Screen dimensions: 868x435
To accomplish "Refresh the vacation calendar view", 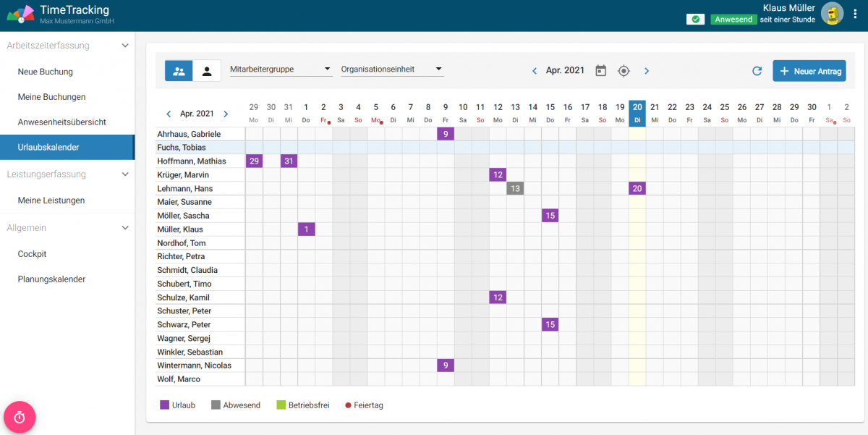I will (757, 71).
